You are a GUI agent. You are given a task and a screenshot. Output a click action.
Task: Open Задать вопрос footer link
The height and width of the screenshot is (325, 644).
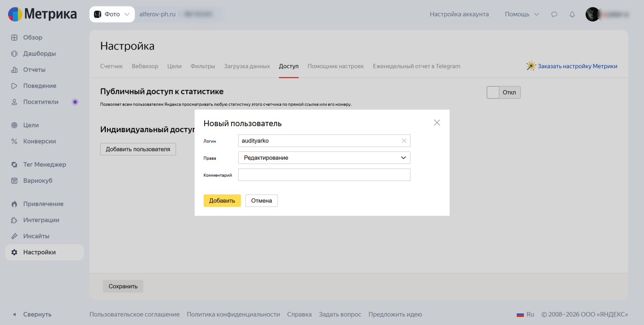340,314
